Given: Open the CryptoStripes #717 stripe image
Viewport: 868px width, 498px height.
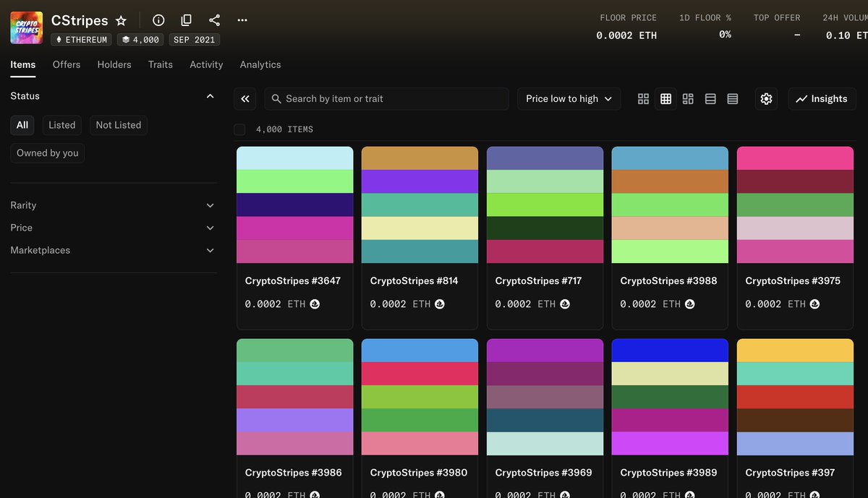Looking at the screenshot, I should point(545,205).
